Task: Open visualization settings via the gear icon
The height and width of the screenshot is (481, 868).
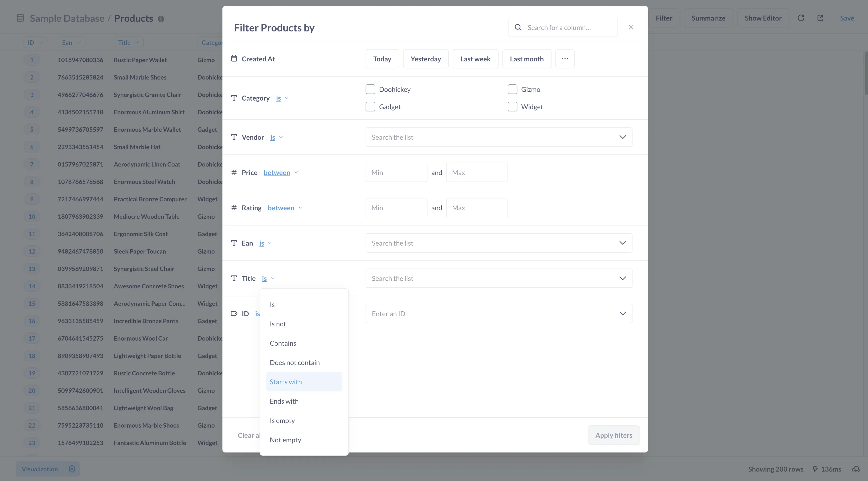Action: [72, 469]
